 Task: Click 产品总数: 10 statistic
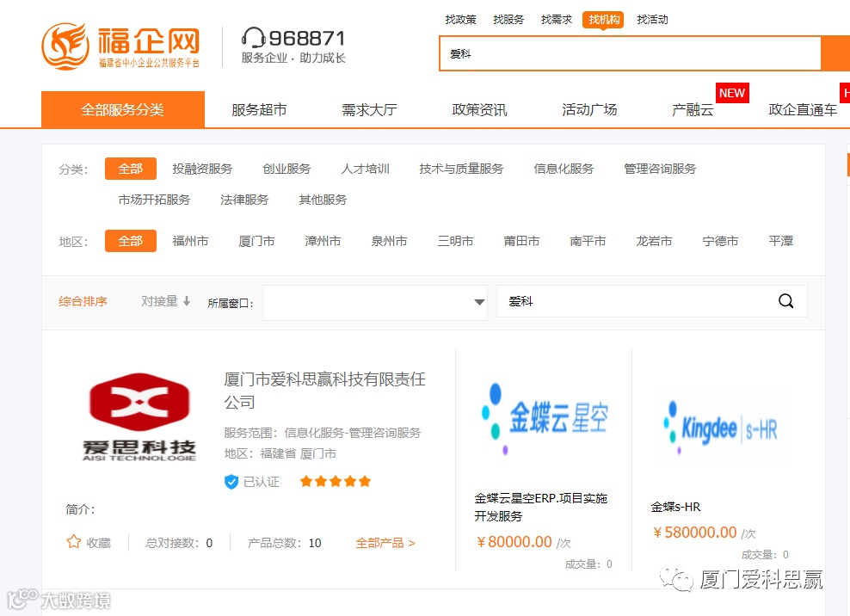284,542
